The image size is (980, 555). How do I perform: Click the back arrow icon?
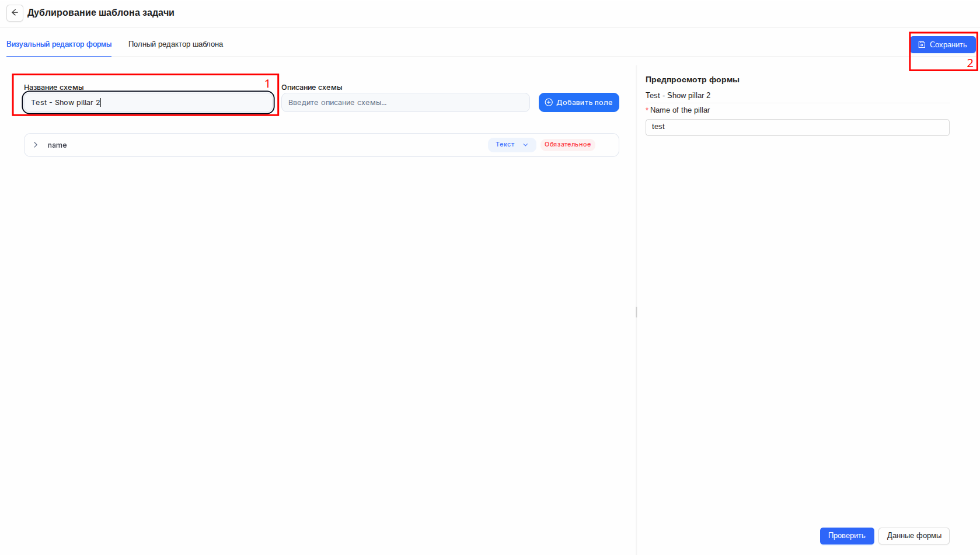point(15,13)
